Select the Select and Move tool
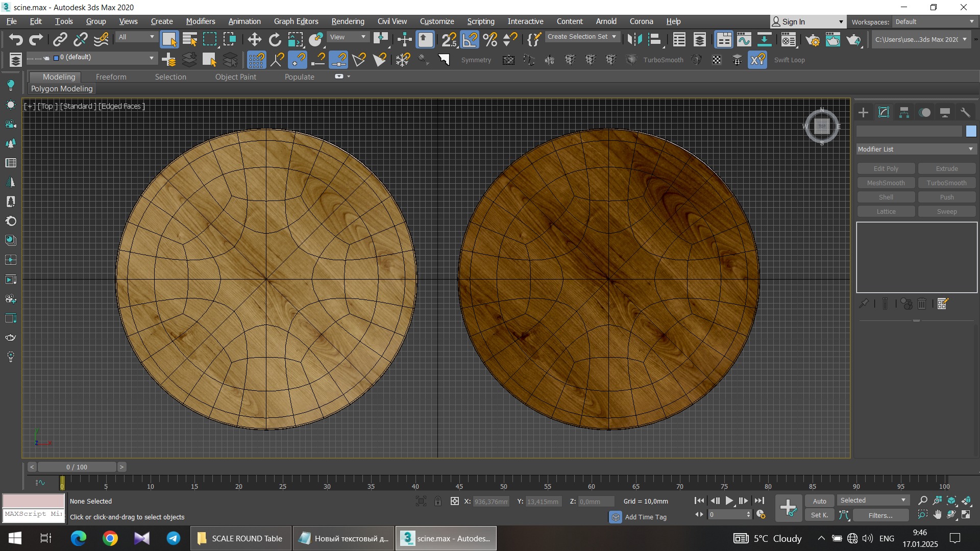This screenshot has width=980, height=551. click(254, 39)
